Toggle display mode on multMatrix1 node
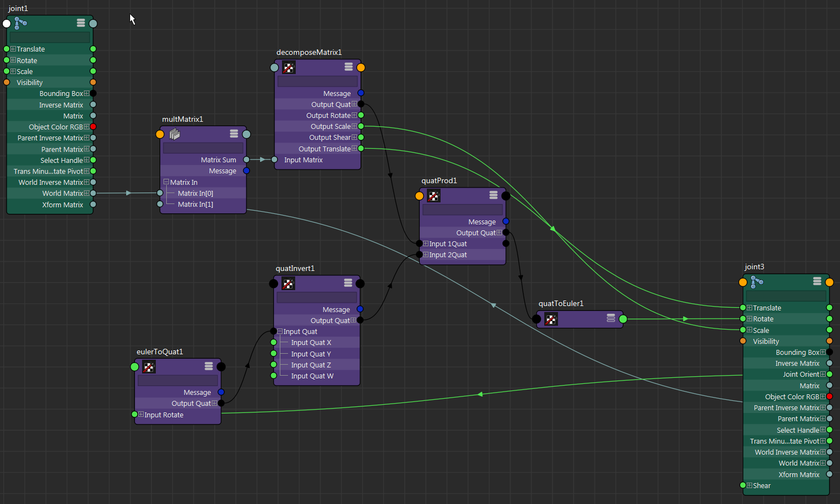Viewport: 840px width, 504px height. click(x=234, y=133)
